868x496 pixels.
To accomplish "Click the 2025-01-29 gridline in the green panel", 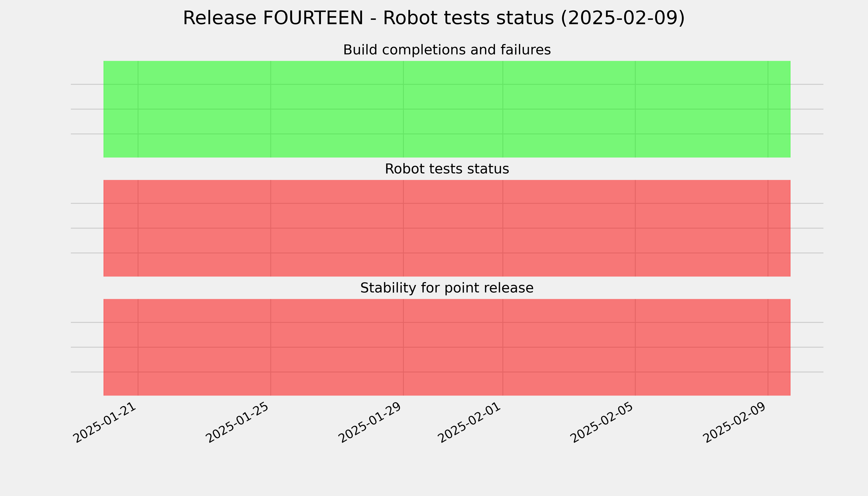I will [404, 109].
